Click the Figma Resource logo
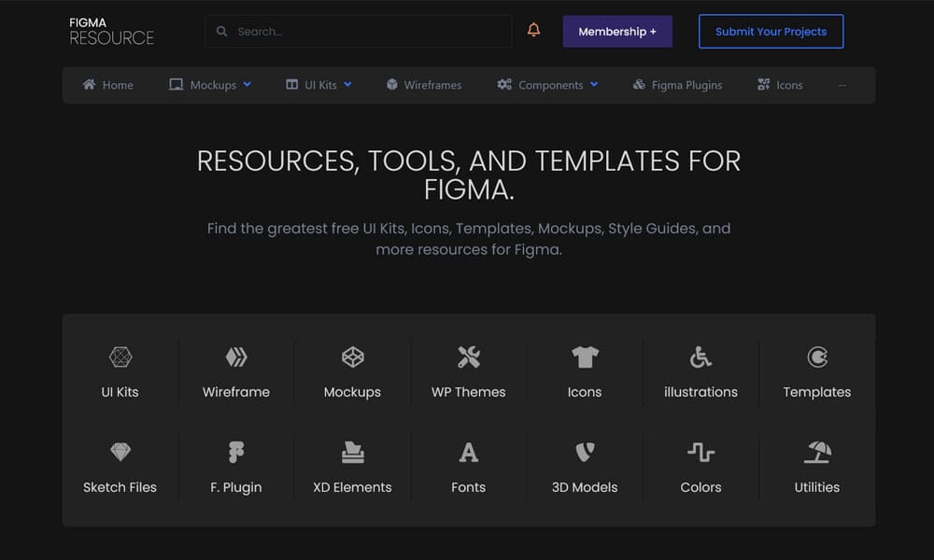The width and height of the screenshot is (934, 560). click(x=111, y=31)
